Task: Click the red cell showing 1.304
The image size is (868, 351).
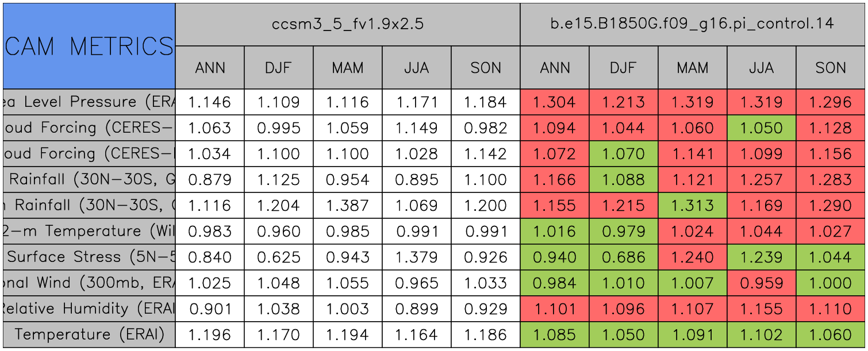Action: (555, 102)
